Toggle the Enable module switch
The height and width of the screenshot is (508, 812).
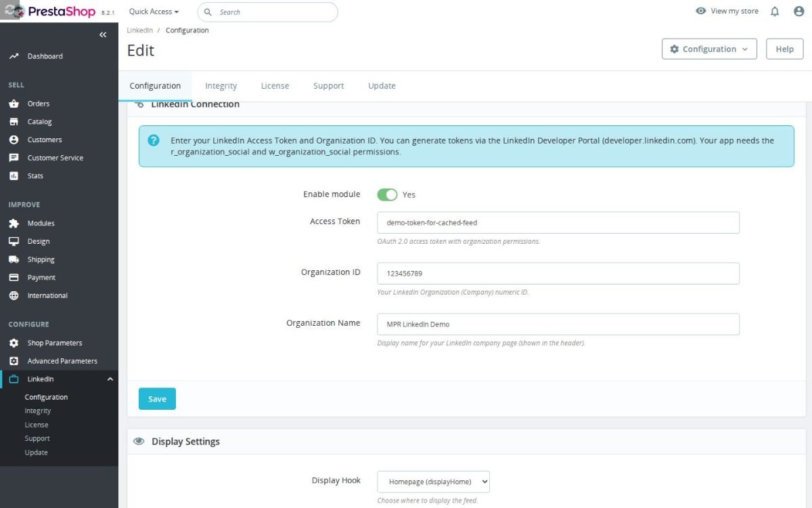tap(387, 194)
